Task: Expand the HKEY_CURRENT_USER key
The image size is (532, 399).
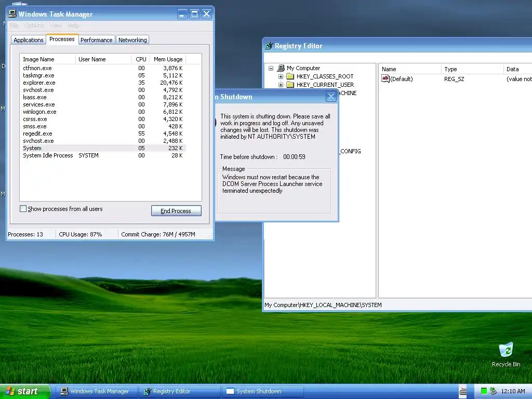Action: pos(281,85)
